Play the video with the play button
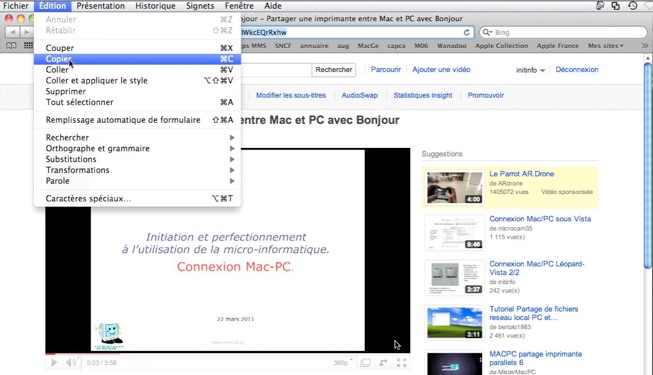The height and width of the screenshot is (375, 653). pos(54,362)
